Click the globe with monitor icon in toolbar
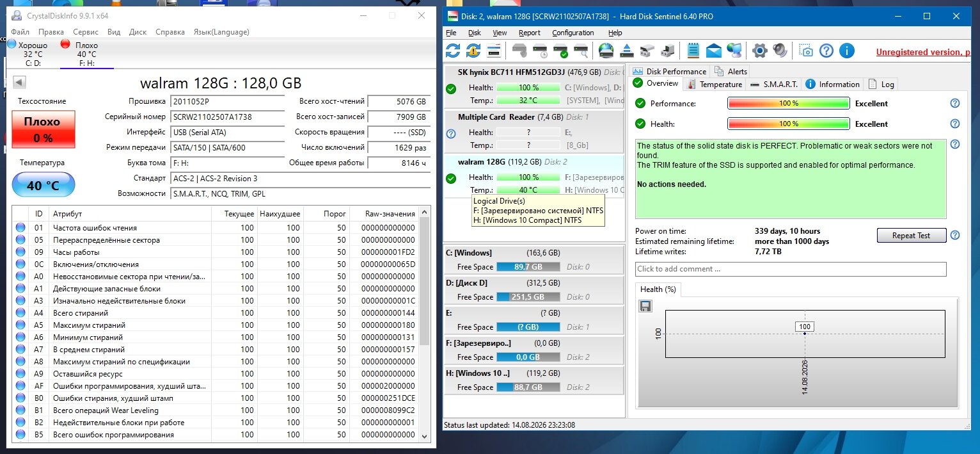 pyautogui.click(x=734, y=51)
